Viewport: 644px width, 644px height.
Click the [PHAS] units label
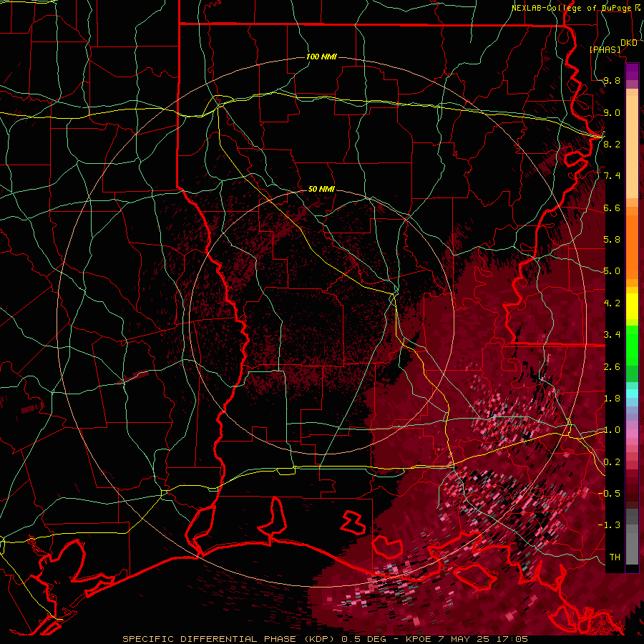(x=605, y=49)
